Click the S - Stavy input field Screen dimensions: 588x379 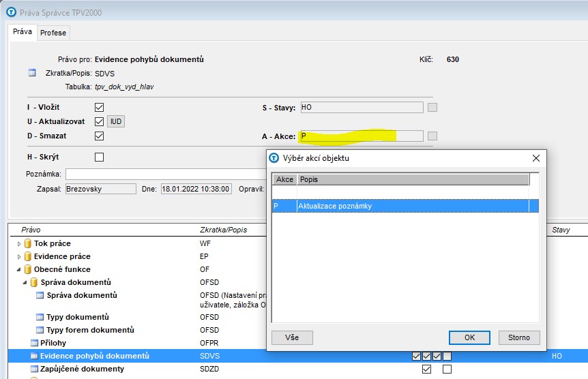click(362, 107)
